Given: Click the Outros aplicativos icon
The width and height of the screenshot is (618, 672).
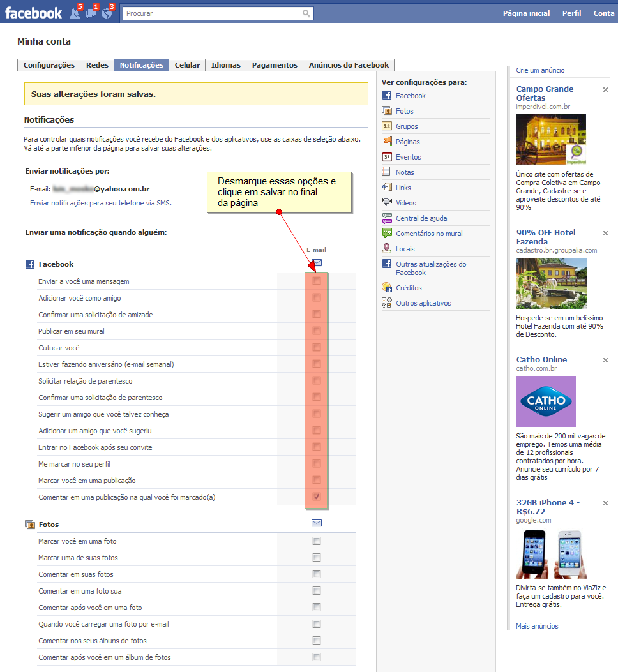Looking at the screenshot, I should tap(387, 303).
